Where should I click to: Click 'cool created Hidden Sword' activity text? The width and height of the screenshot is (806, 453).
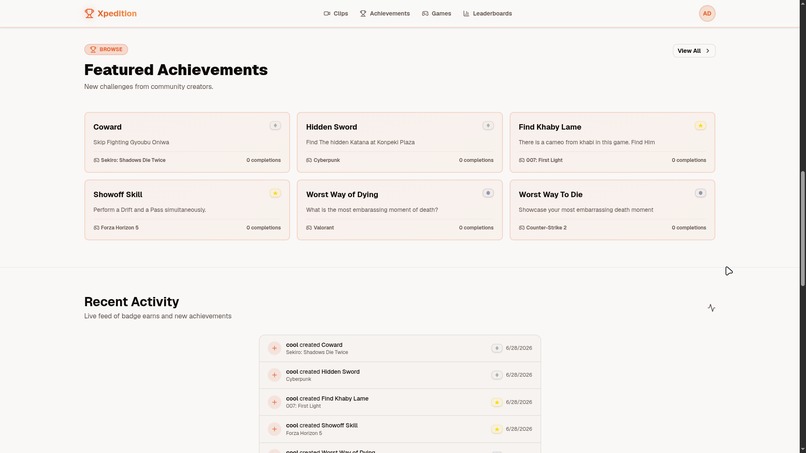tap(323, 372)
